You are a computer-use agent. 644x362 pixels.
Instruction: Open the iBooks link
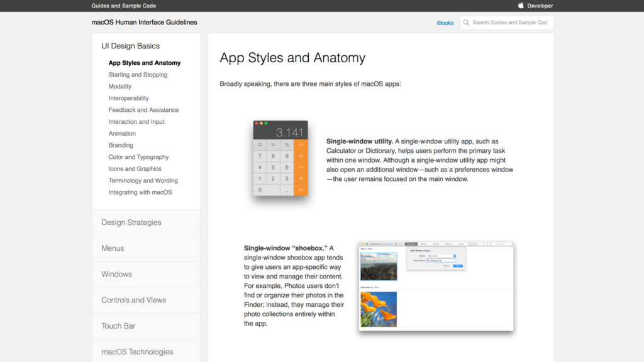point(445,23)
